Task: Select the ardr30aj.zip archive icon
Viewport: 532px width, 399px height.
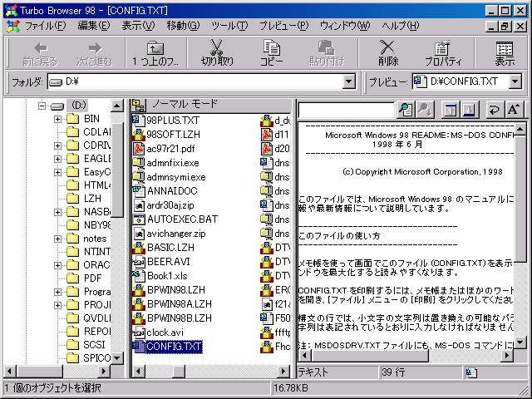Action: pos(138,205)
